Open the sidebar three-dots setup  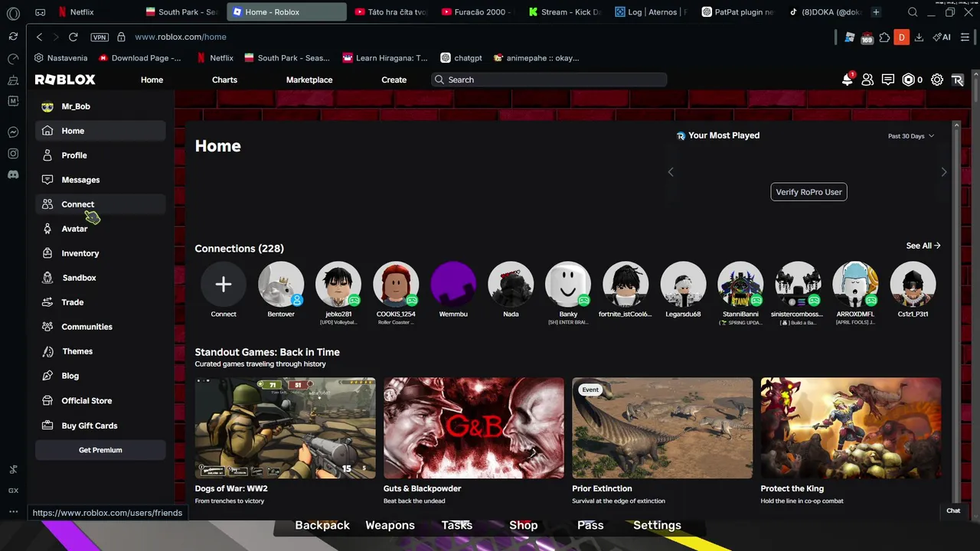[x=13, y=511]
